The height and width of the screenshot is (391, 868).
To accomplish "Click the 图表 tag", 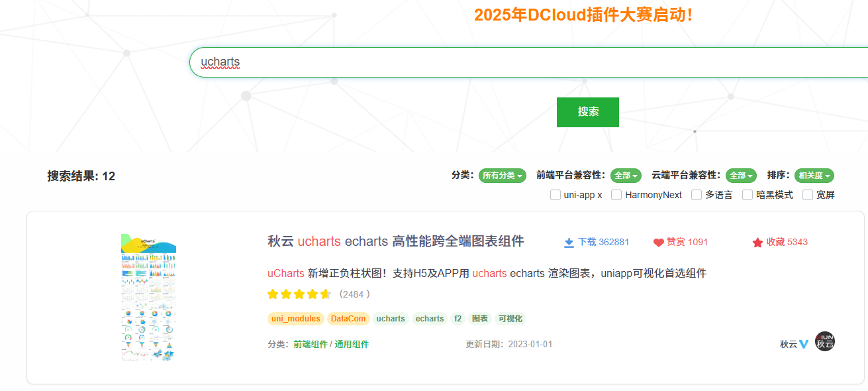I will (x=480, y=319).
